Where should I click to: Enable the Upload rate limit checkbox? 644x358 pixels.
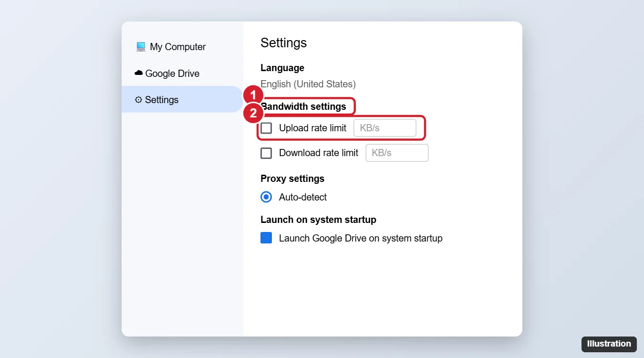(x=266, y=128)
